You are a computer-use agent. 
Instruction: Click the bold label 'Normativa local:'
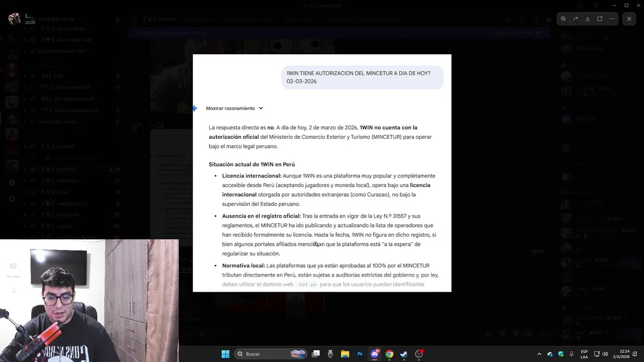click(x=244, y=265)
